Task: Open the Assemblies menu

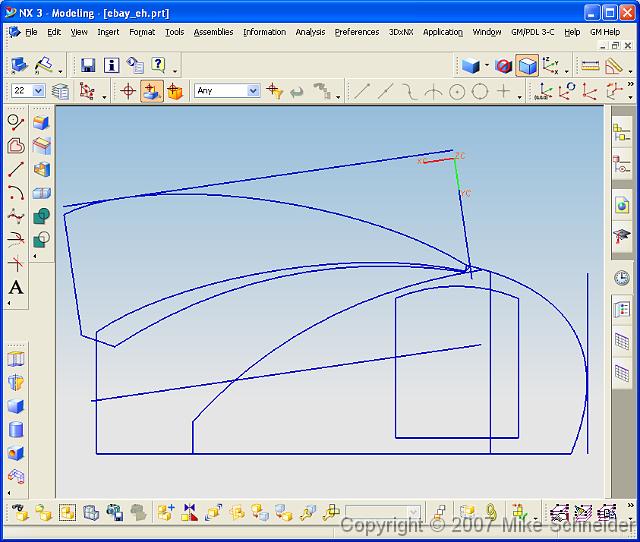Action: [213, 32]
